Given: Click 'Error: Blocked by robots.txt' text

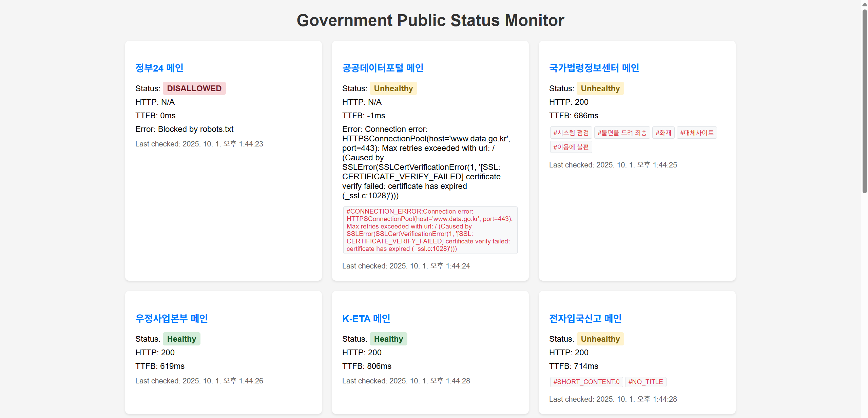Looking at the screenshot, I should pyautogui.click(x=184, y=129).
